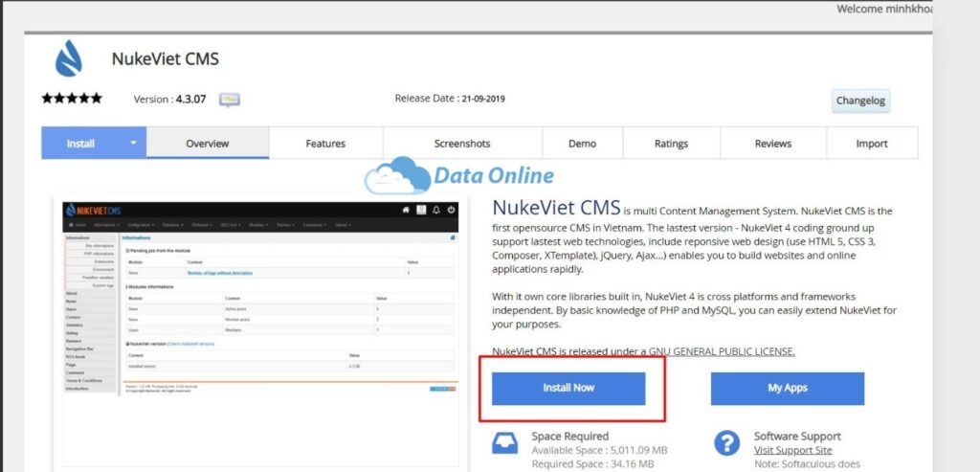Switch to the Import tab
The height and width of the screenshot is (472, 980).
click(872, 144)
